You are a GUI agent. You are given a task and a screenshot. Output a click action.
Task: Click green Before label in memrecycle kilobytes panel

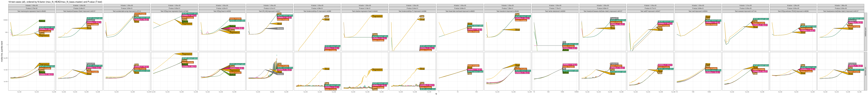(x=42, y=21)
